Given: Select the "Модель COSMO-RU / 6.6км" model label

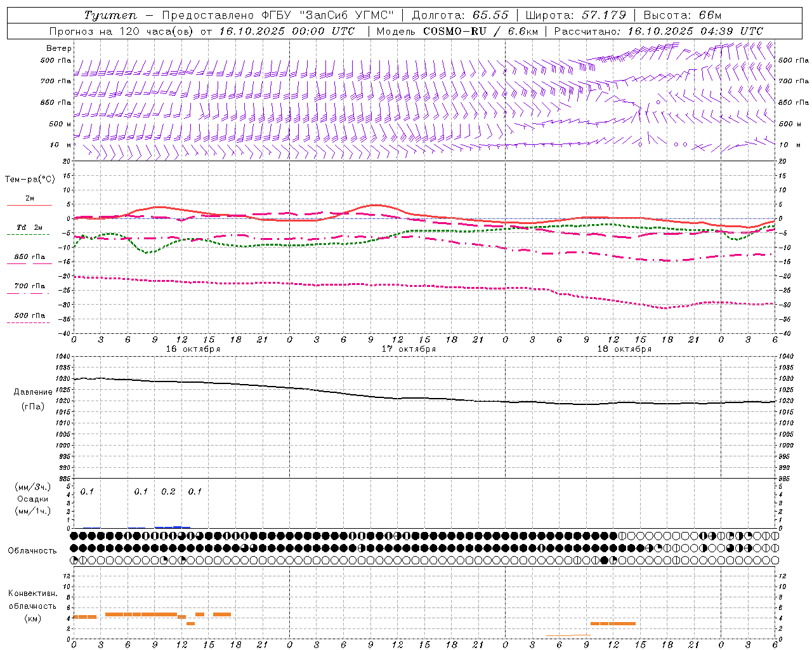Looking at the screenshot, I should [457, 31].
